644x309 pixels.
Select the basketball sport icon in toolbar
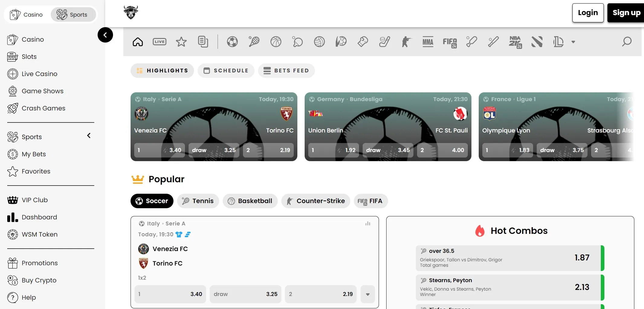click(276, 42)
